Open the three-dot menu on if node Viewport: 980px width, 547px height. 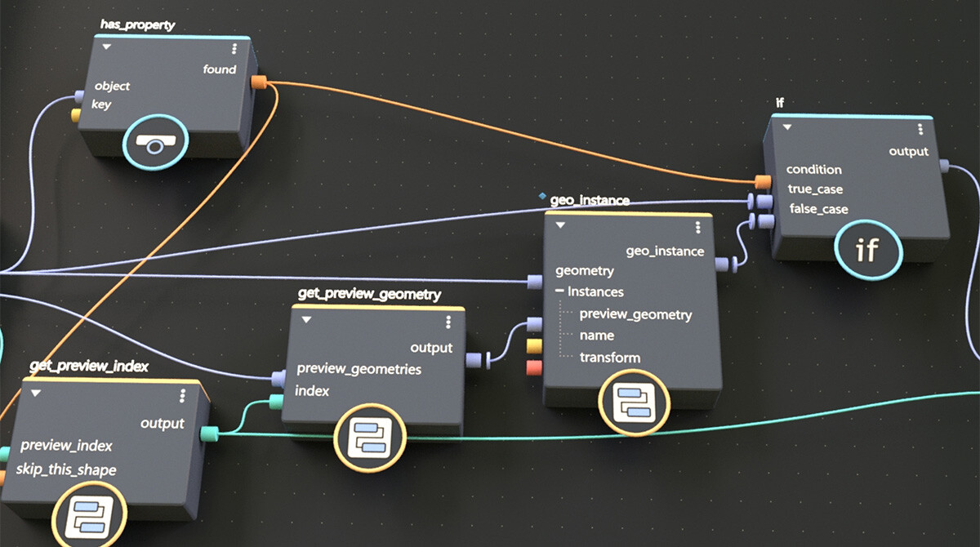click(x=920, y=129)
